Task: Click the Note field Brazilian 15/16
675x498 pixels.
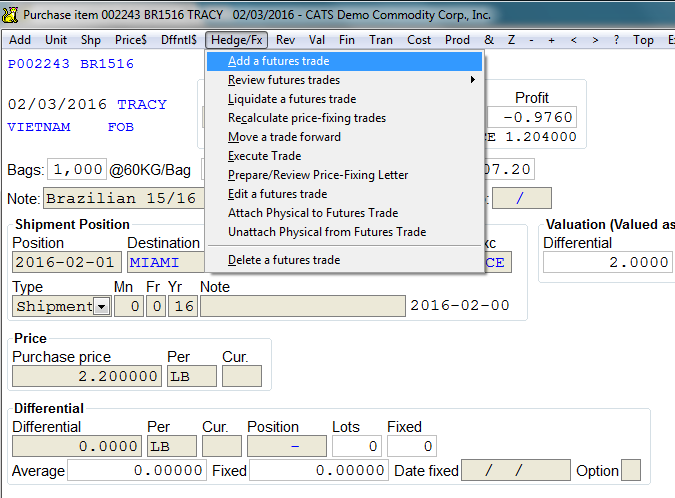Action: click(x=123, y=198)
